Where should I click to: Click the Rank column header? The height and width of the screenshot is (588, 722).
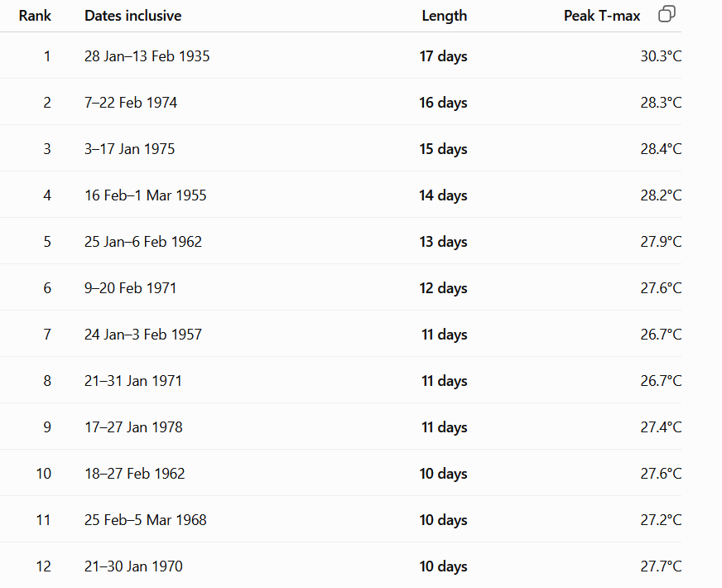tap(35, 16)
